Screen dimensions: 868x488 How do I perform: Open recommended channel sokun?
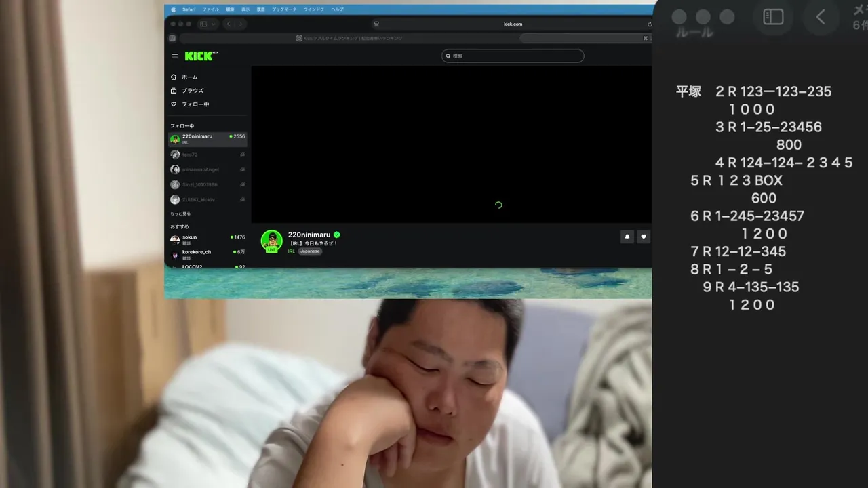click(x=208, y=239)
